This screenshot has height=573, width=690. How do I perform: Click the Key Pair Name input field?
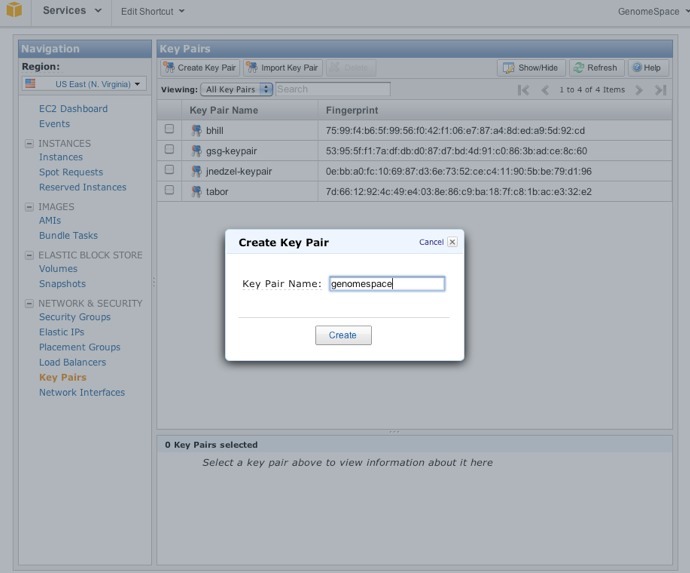(x=386, y=284)
